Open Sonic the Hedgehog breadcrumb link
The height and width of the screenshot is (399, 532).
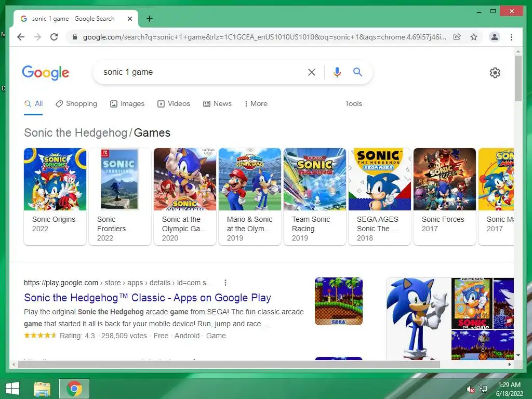coord(75,132)
